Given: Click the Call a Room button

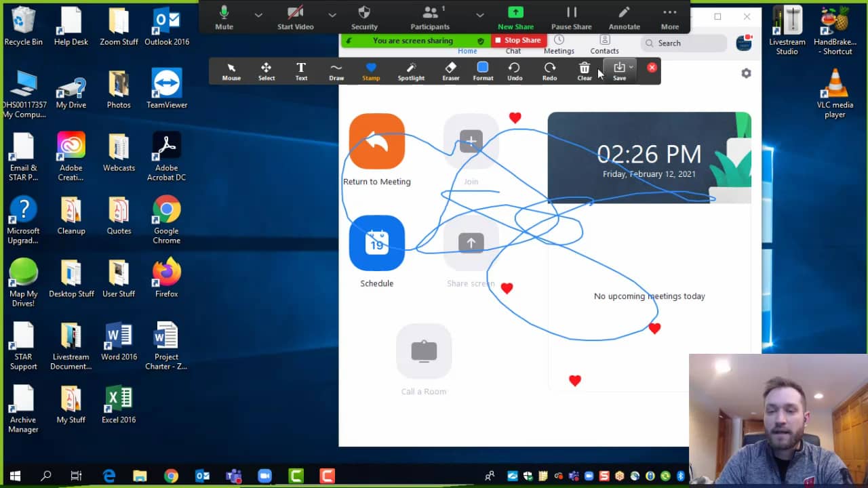Looking at the screenshot, I should pos(424,351).
